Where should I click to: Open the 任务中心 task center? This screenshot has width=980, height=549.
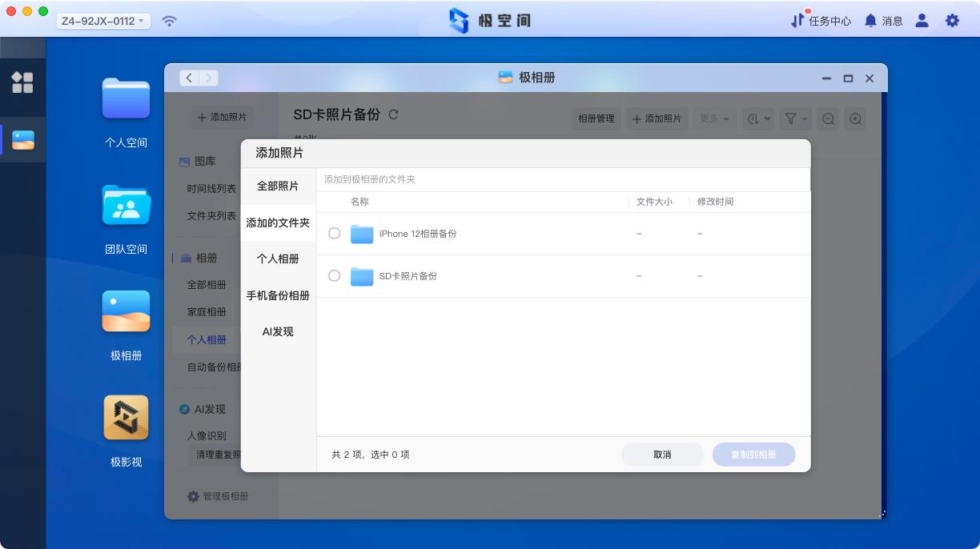[821, 21]
